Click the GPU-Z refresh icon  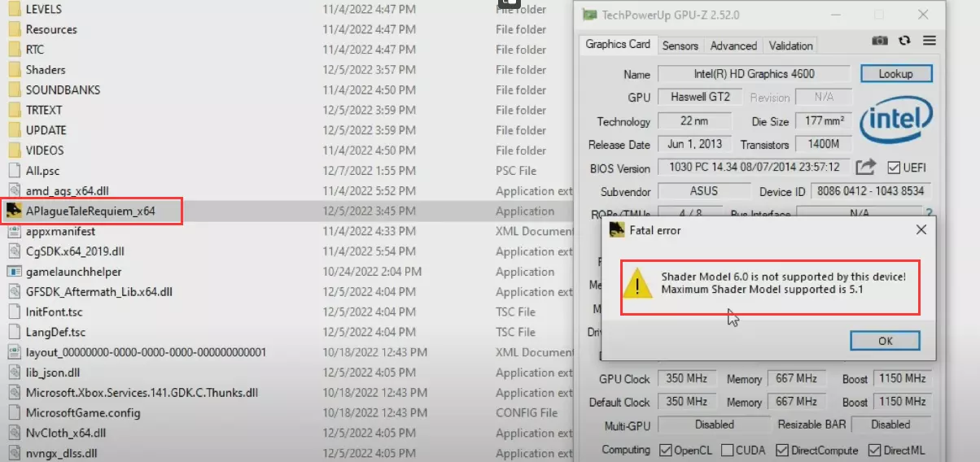(904, 41)
